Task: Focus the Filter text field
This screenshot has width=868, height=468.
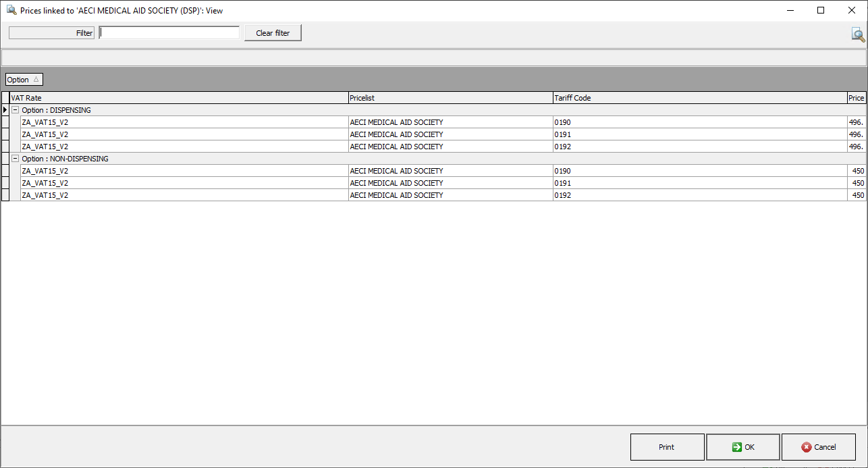Action: click(169, 32)
